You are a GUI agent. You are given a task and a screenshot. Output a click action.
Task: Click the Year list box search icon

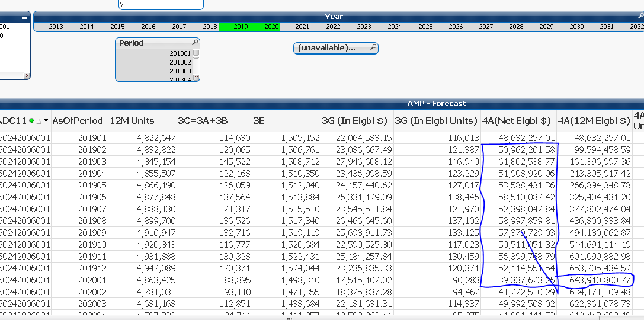click(x=640, y=17)
